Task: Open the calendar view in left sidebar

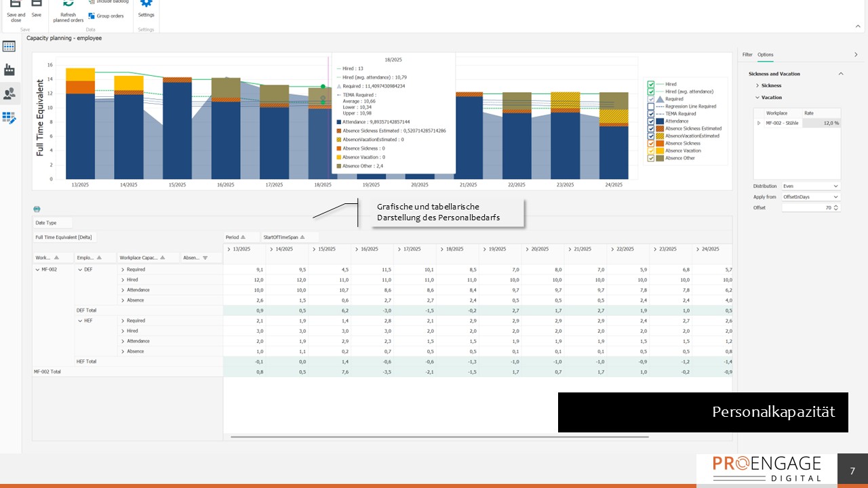Action: click(x=9, y=47)
